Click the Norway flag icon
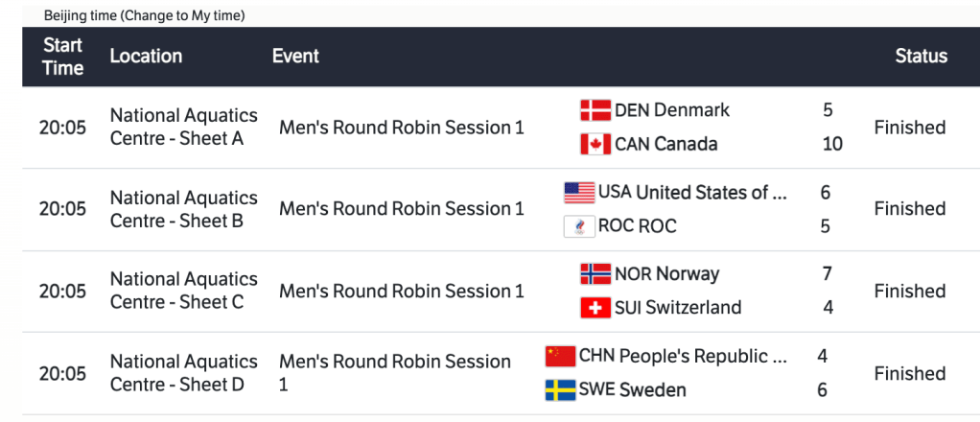980x422 pixels. click(595, 274)
